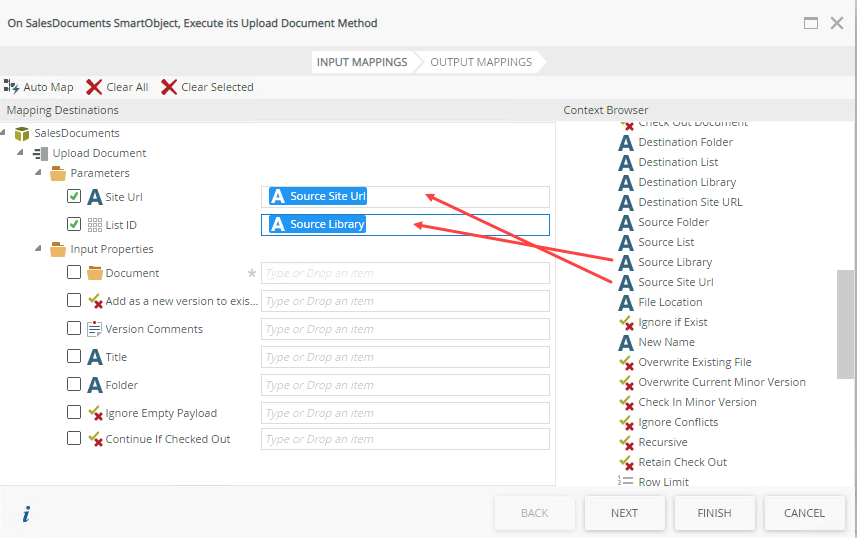This screenshot has height=538, width=857.
Task: Click the Auto Map icon
Action: (12, 87)
